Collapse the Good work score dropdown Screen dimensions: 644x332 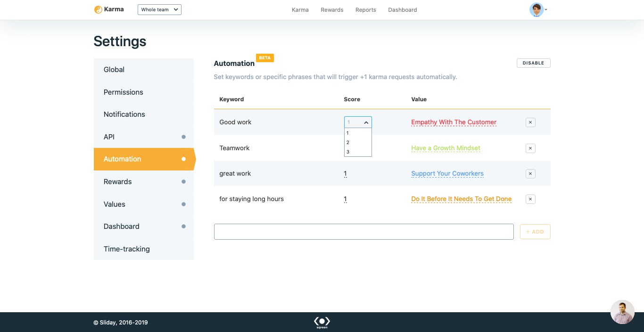tap(358, 122)
